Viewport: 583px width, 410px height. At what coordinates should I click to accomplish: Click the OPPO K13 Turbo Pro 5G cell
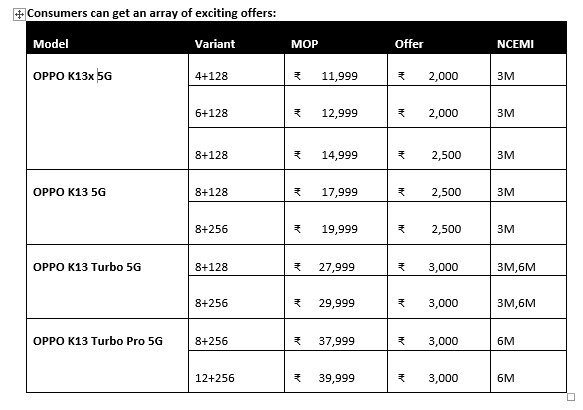(x=107, y=355)
